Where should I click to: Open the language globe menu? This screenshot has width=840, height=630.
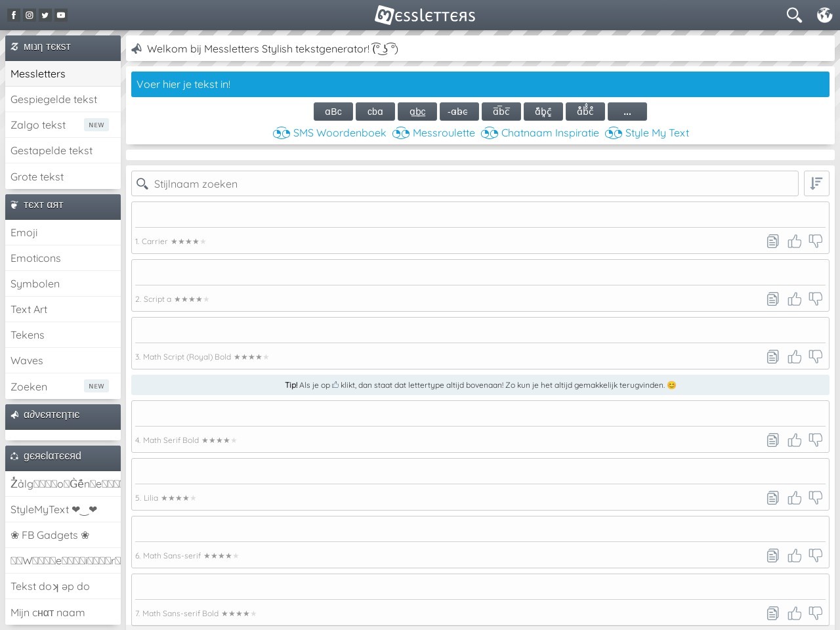tap(824, 15)
